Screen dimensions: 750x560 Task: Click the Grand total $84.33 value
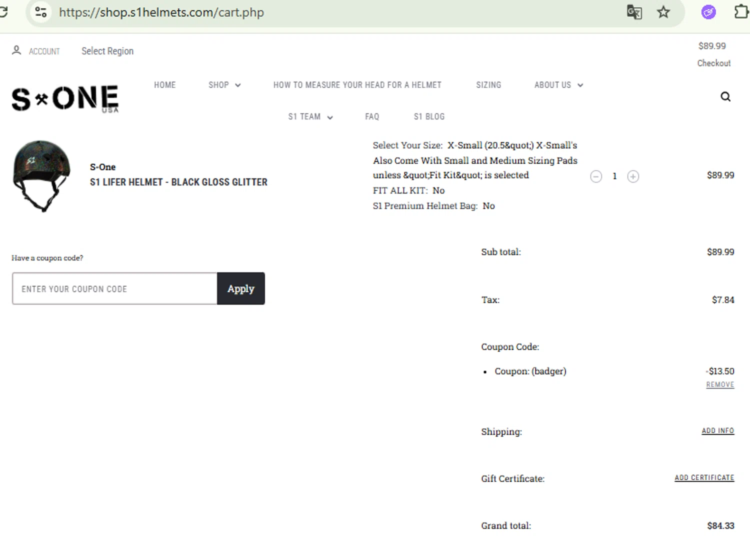pos(720,525)
